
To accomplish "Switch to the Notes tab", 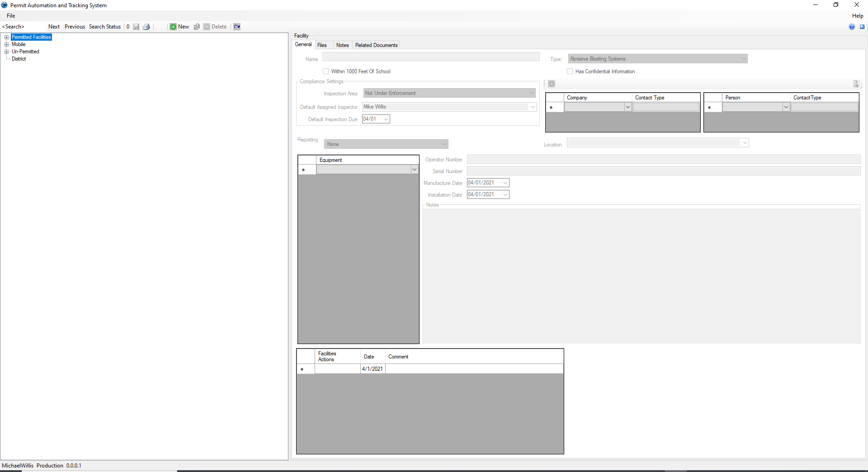I will 342,45.
